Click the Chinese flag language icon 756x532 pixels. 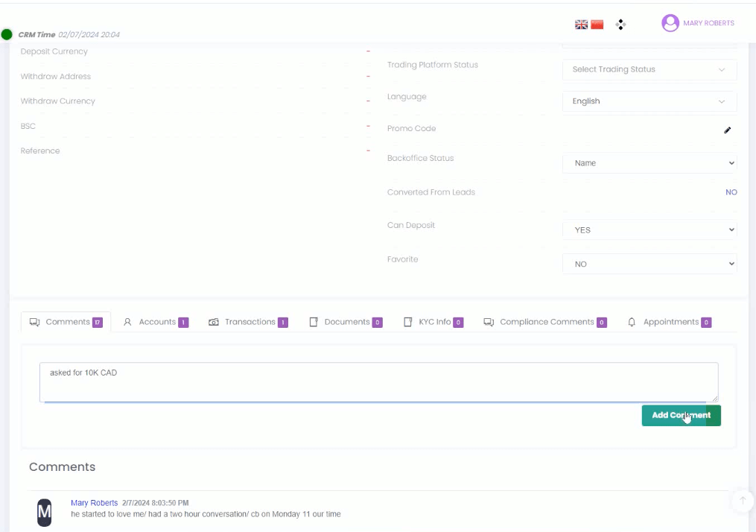point(597,25)
